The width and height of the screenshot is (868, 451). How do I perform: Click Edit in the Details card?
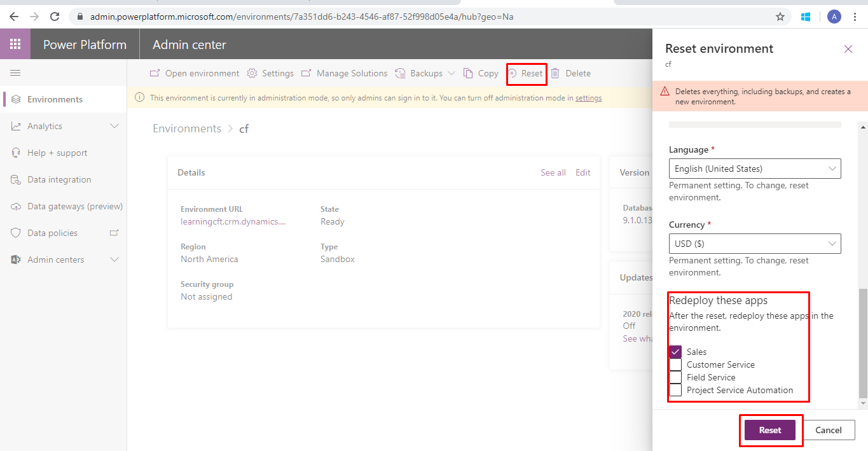583,172
